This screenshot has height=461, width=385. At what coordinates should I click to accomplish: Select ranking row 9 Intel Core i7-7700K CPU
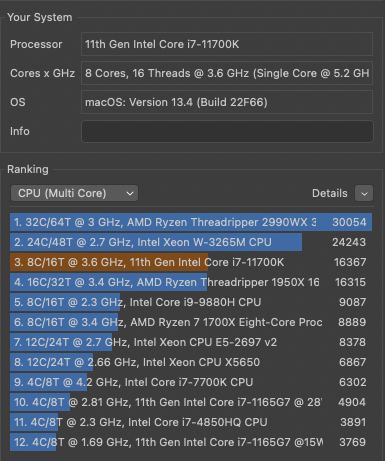pyautogui.click(x=191, y=382)
